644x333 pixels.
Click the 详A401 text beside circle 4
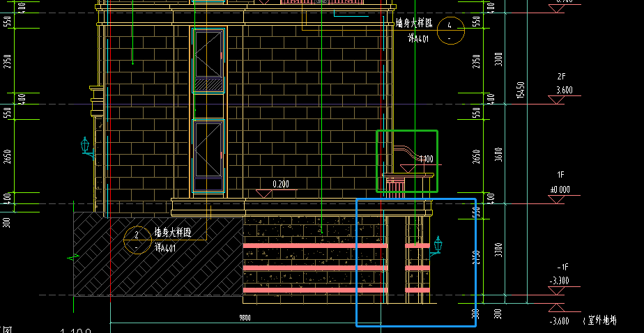418,38
